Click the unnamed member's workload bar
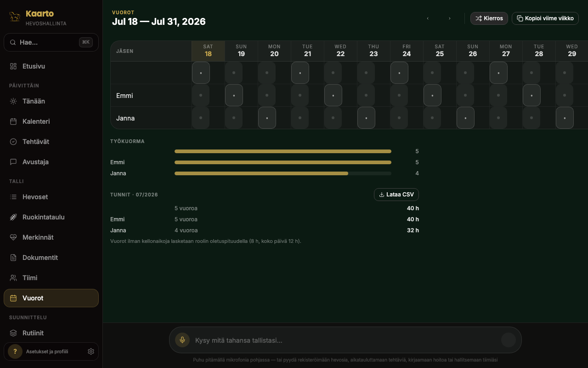This screenshot has height=368, width=588. click(283, 151)
